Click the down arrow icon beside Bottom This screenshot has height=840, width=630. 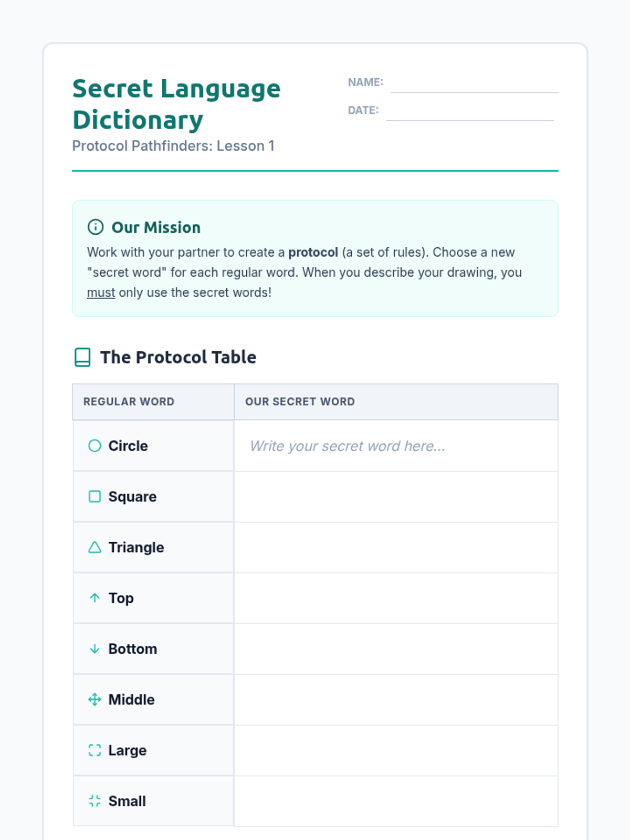tap(94, 649)
